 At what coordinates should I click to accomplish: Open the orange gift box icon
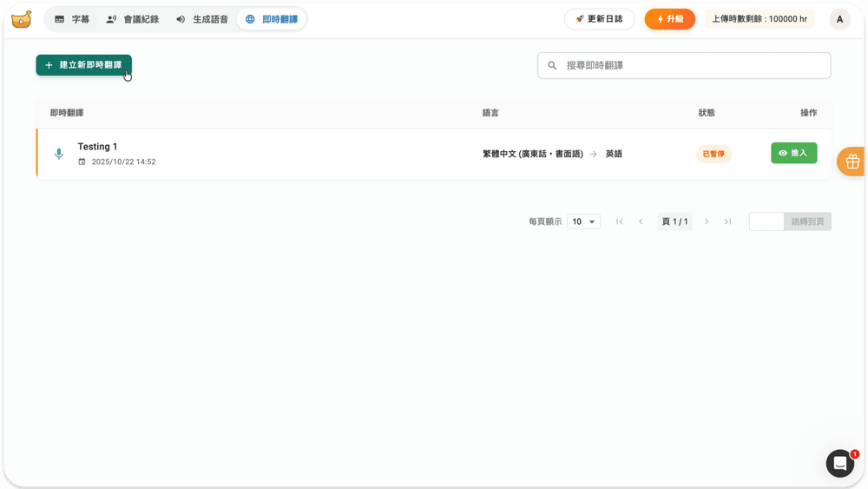[852, 162]
